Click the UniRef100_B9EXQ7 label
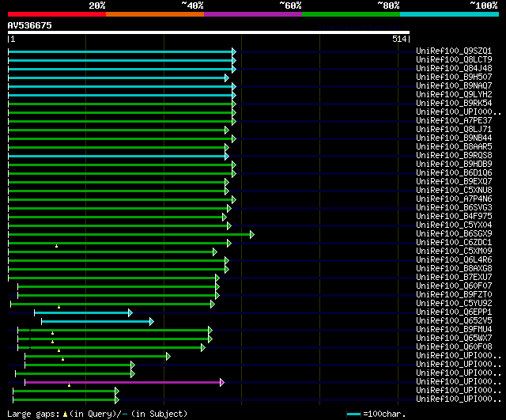 (x=454, y=182)
